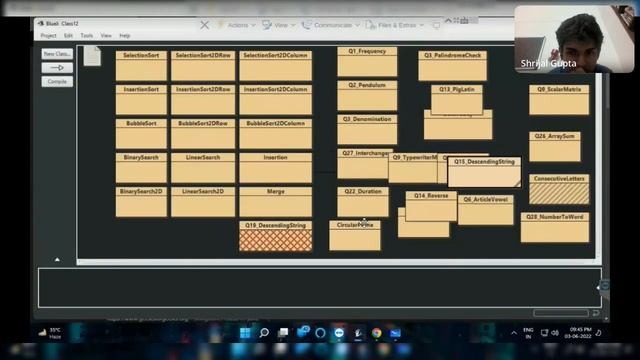Image resolution: width=640 pixels, height=360 pixels.
Task: Select the Q27_Interchange class box
Action: 362,164
